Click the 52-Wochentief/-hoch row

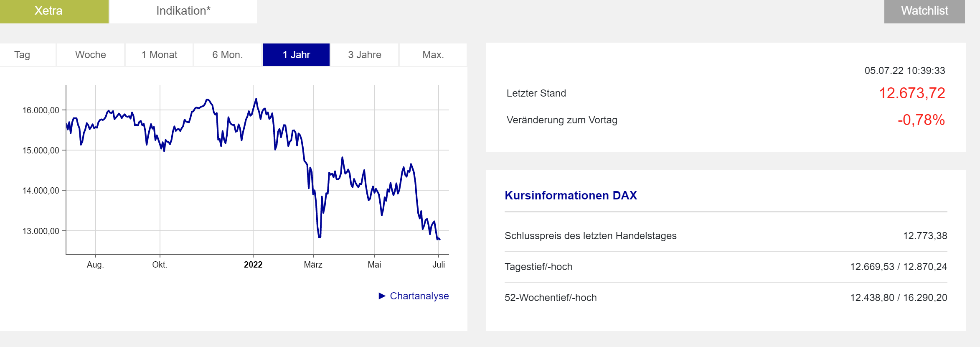[551, 298]
